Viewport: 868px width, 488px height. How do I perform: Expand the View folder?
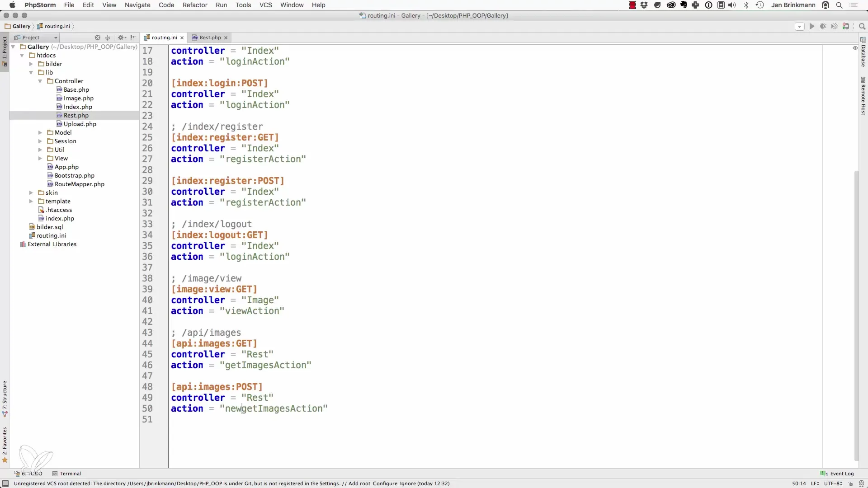coord(40,159)
